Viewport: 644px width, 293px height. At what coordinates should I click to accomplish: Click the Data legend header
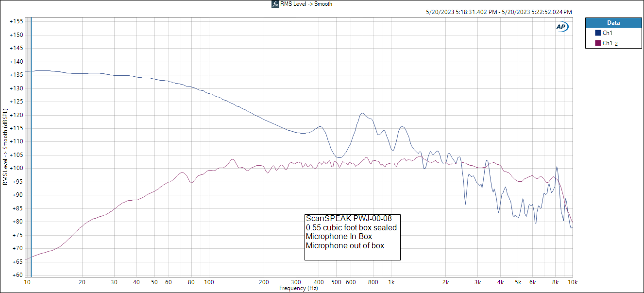coord(613,23)
